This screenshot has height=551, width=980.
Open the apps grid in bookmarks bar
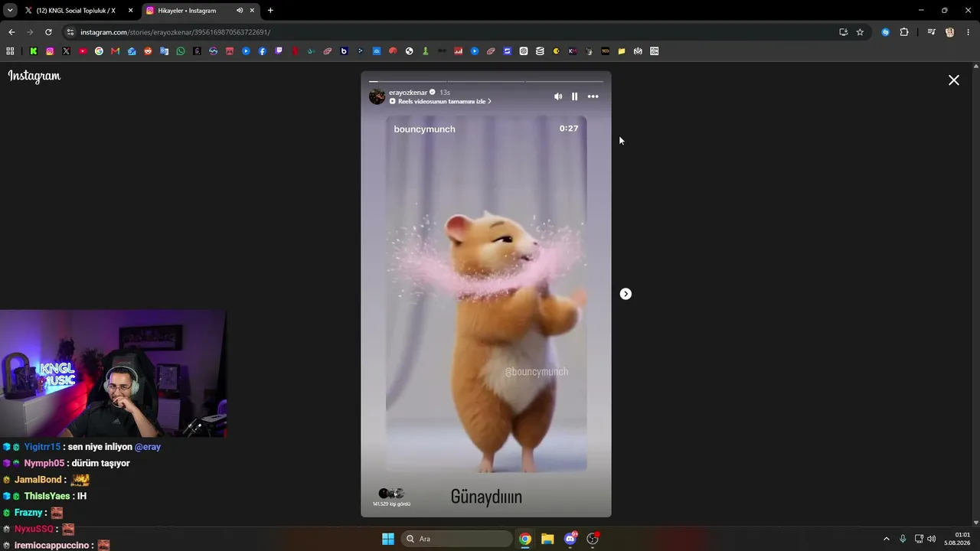(x=10, y=51)
